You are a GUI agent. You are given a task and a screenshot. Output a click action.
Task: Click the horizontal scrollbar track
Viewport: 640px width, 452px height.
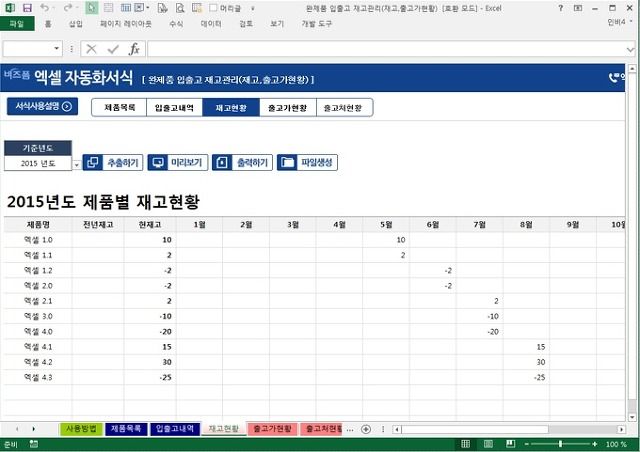coord(583,429)
